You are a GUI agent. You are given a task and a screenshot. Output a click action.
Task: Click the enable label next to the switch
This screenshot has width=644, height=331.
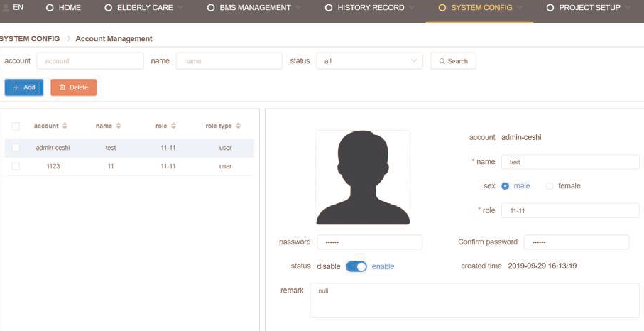[x=383, y=266]
